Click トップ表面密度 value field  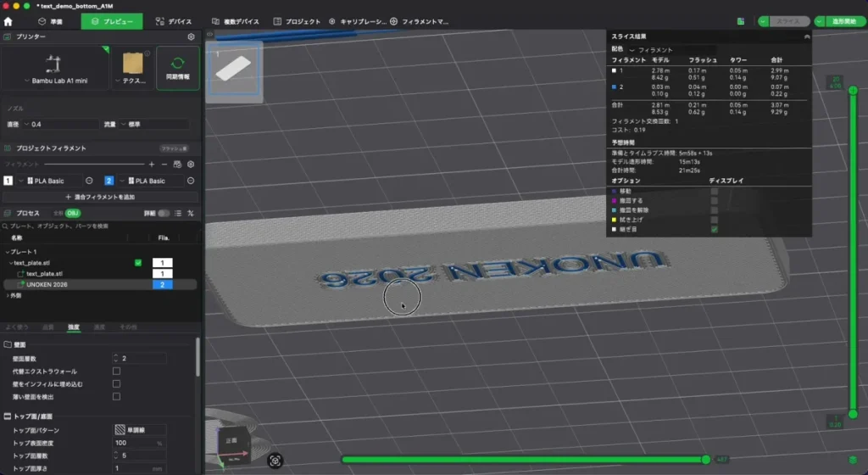(x=135, y=443)
